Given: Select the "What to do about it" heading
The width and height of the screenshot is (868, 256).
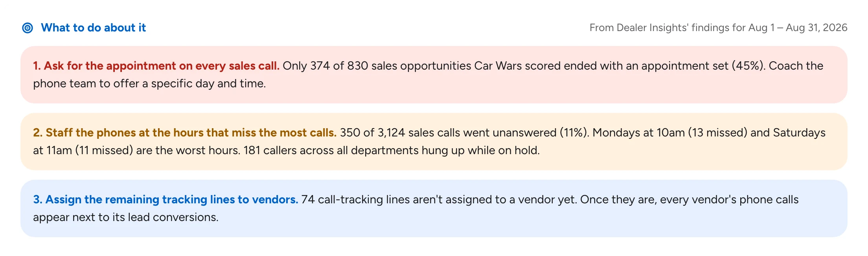Looking at the screenshot, I should 93,28.
